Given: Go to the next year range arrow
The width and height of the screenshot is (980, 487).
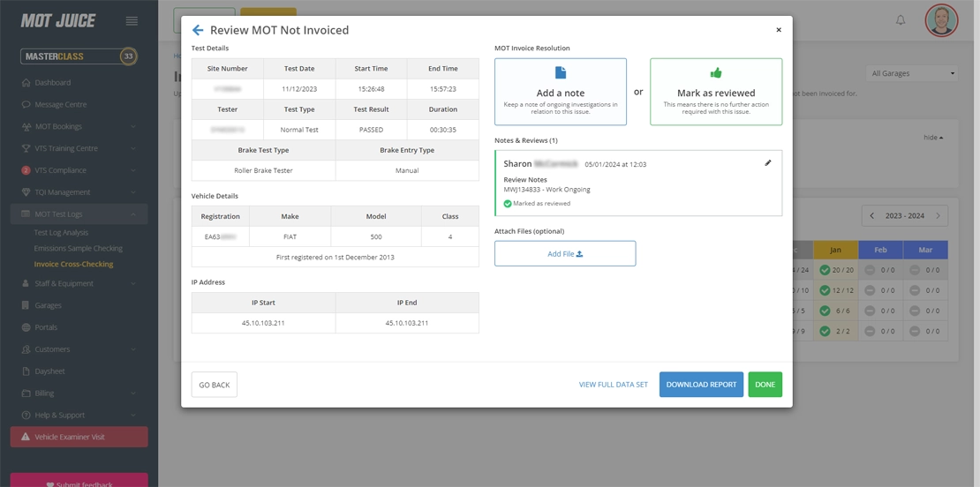Looking at the screenshot, I should [938, 215].
